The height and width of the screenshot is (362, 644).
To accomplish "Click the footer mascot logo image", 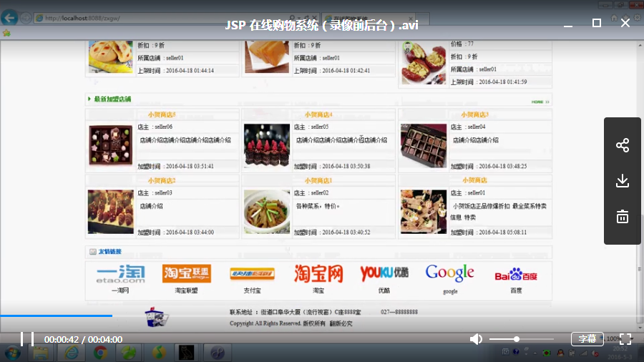I will pyautogui.click(x=157, y=317).
